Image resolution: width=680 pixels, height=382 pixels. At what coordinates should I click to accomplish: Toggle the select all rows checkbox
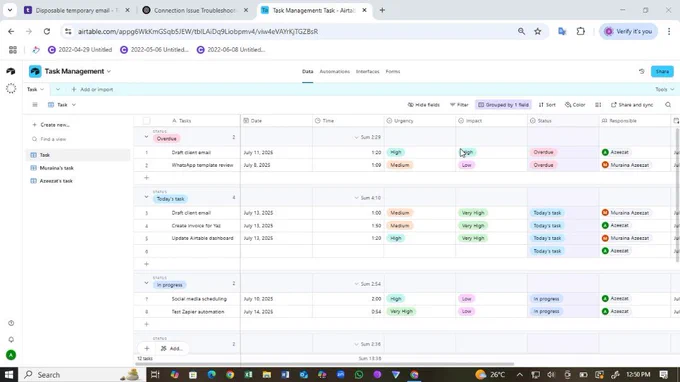pyautogui.click(x=147, y=121)
